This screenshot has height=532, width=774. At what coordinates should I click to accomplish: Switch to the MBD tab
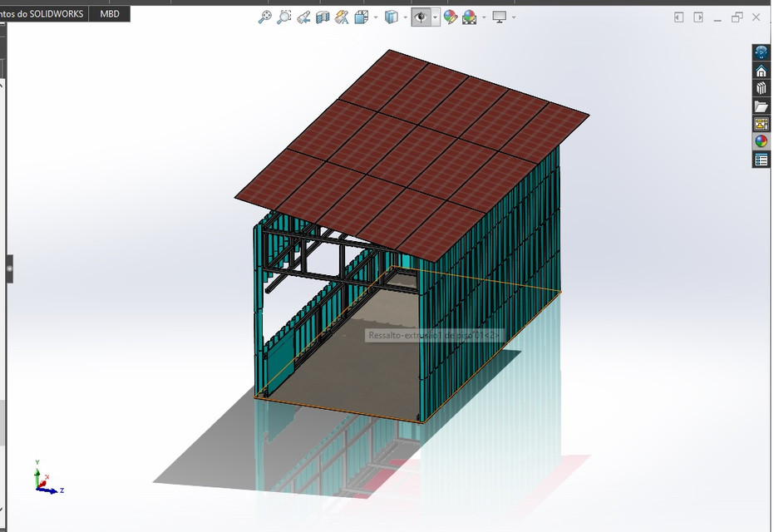click(x=111, y=13)
